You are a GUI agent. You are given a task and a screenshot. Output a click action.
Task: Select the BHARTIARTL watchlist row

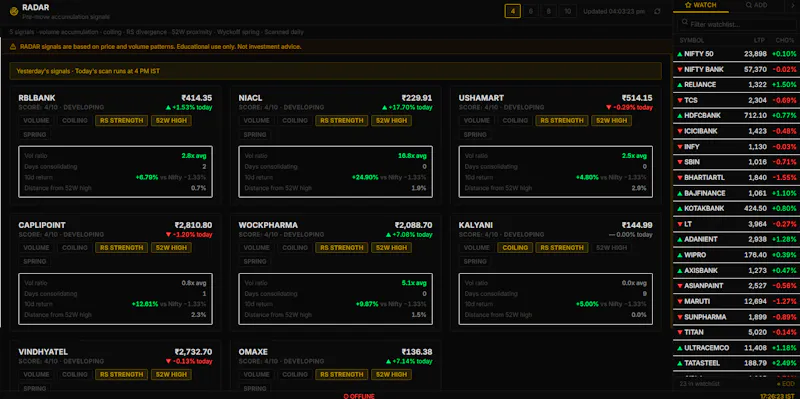[x=737, y=178]
